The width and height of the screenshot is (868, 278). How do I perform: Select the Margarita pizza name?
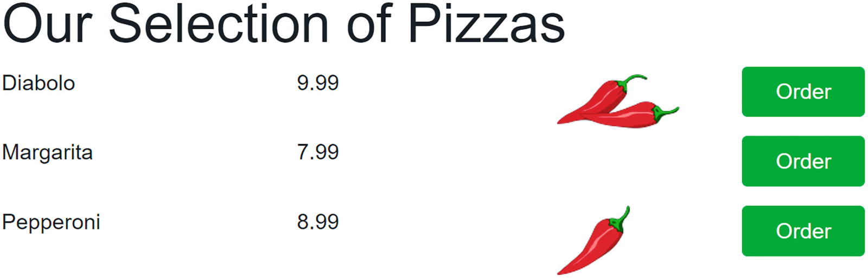pyautogui.click(x=47, y=153)
